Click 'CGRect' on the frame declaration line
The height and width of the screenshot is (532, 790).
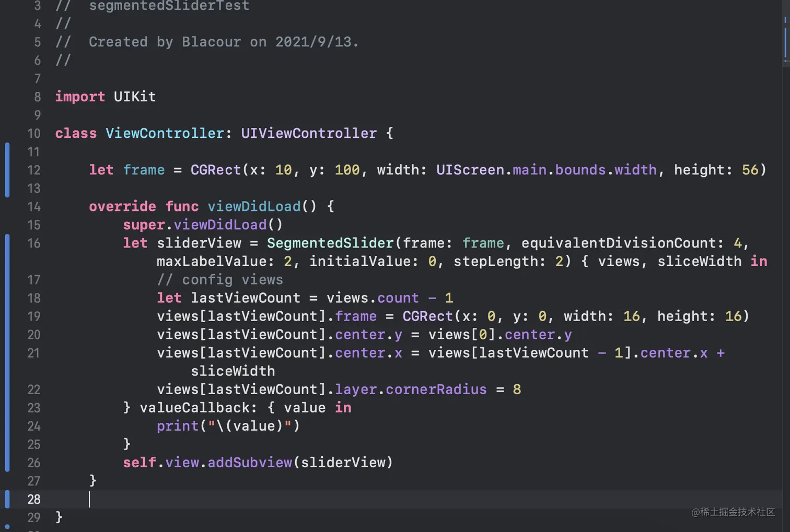[x=216, y=170]
